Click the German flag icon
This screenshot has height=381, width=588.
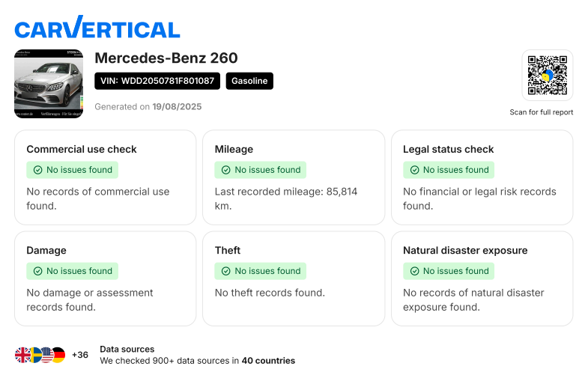pos(59,355)
